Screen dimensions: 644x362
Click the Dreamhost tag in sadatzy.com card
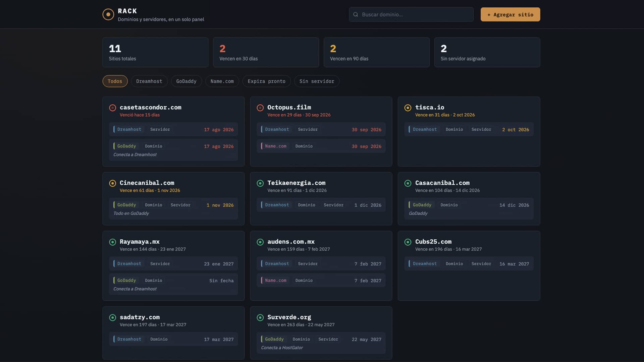[x=129, y=339]
